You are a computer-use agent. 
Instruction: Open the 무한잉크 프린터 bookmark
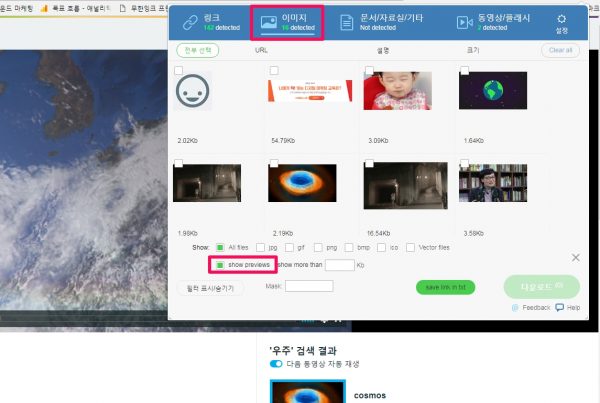tap(143, 8)
